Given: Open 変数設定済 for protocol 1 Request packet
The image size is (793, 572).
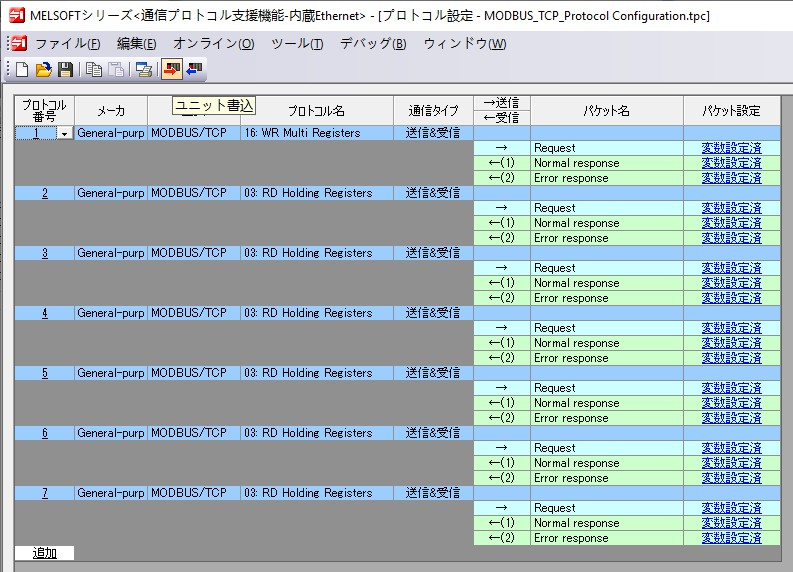Looking at the screenshot, I should pyautogui.click(x=731, y=148).
